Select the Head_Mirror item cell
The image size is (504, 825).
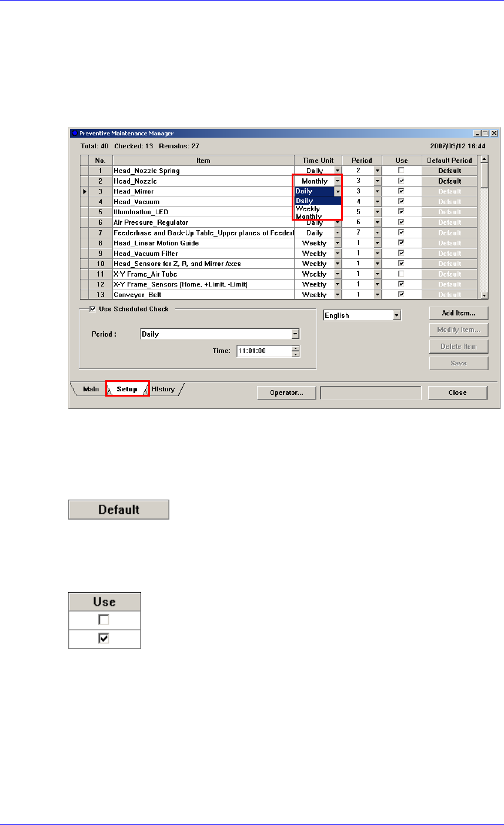tap(203, 191)
